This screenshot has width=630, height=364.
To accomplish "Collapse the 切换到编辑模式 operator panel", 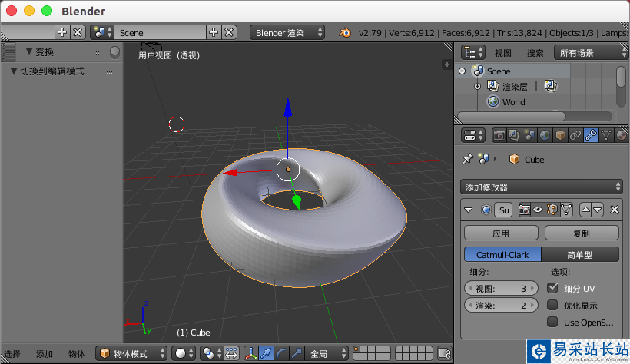I will (x=13, y=71).
